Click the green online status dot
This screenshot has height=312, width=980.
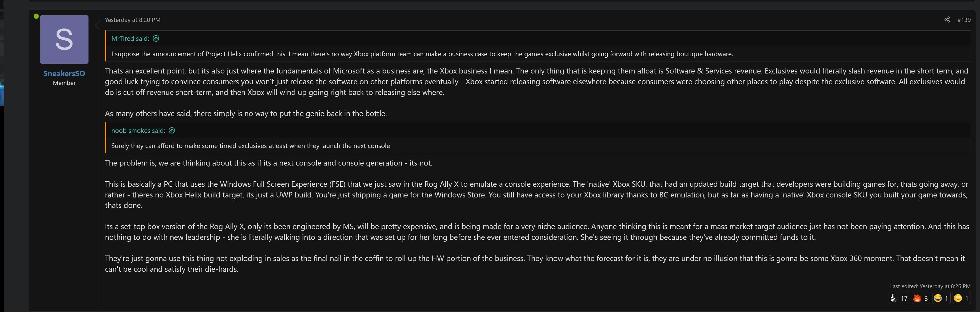point(36,16)
